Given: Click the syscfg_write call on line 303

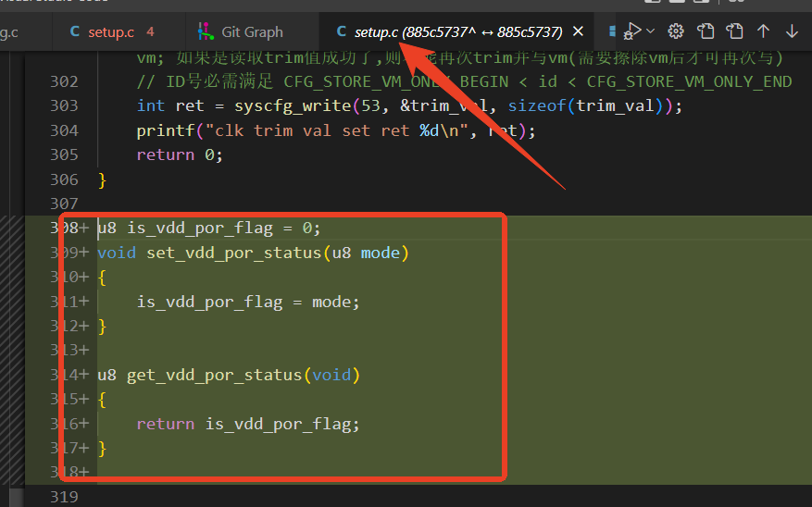Looking at the screenshot, I should (294, 106).
